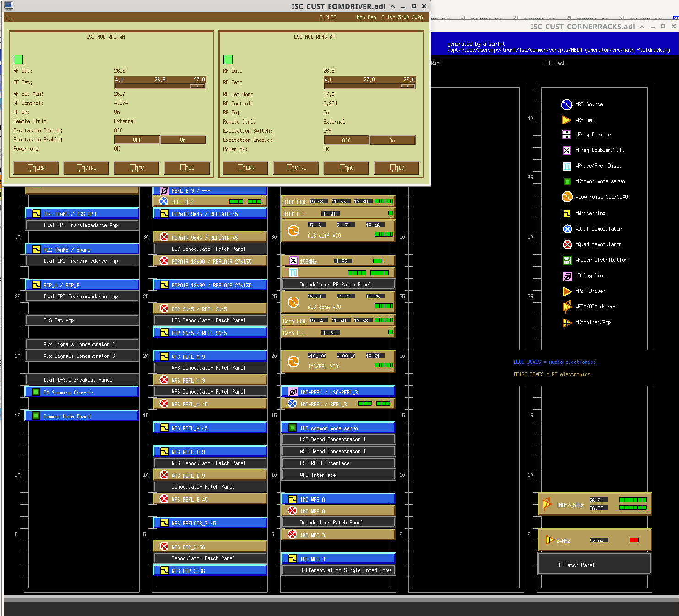Open the ERR display menu in LSC-MOD_RF9_AM
The image size is (679, 616).
[36, 168]
